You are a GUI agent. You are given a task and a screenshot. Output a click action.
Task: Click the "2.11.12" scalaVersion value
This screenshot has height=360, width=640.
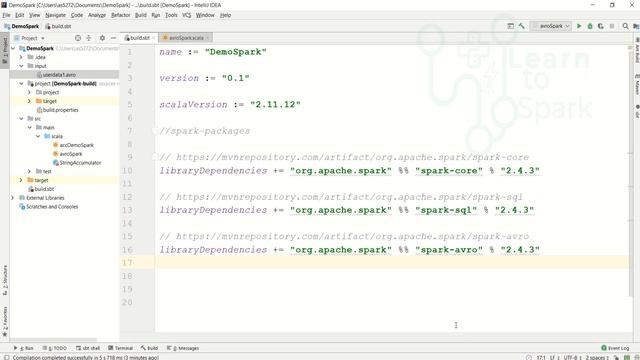(275, 104)
